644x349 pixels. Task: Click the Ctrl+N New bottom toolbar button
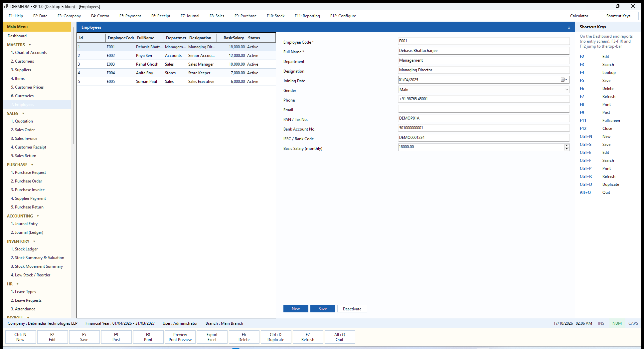click(20, 337)
